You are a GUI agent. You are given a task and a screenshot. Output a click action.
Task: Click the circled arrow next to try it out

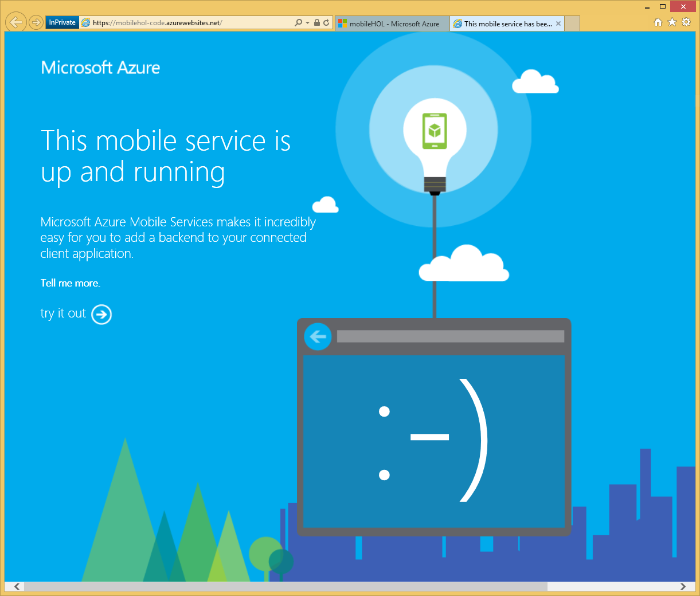101,314
